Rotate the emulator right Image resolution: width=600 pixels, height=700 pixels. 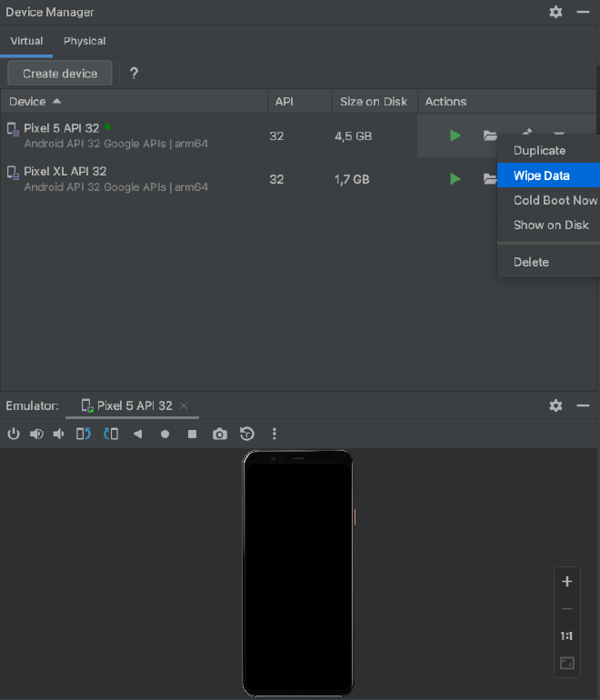[x=111, y=435]
